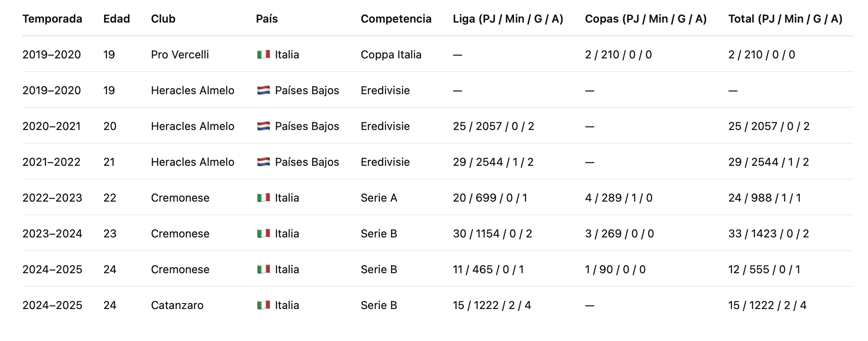Click the Coppa Italia competition cell
Screen dimensions: 868x341
coord(391,55)
